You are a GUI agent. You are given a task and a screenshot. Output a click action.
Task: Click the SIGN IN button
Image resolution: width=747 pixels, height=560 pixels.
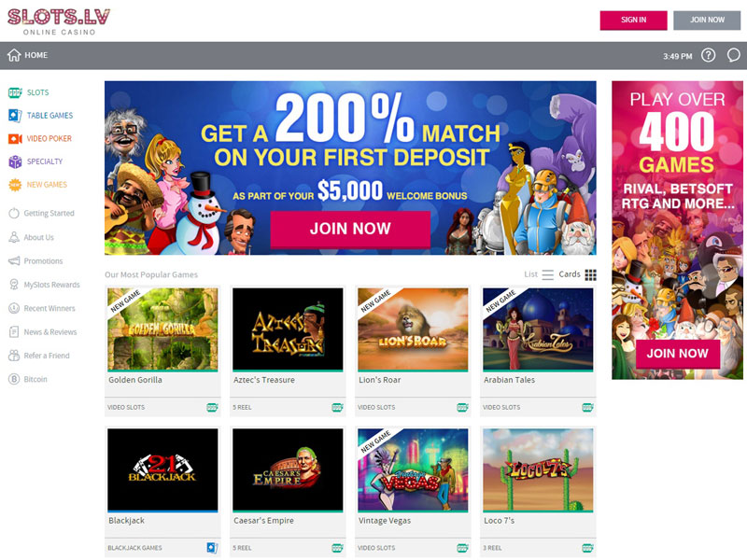(x=633, y=20)
